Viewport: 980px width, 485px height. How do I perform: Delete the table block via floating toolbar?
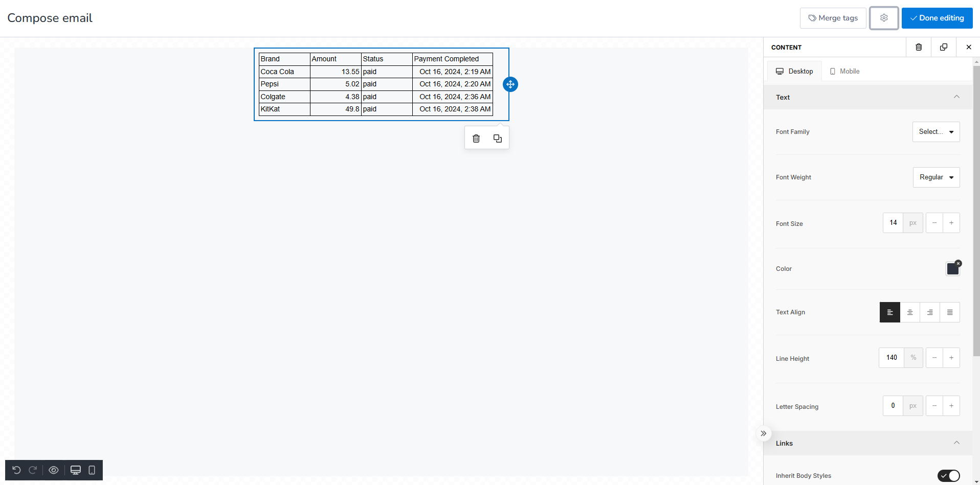click(476, 138)
